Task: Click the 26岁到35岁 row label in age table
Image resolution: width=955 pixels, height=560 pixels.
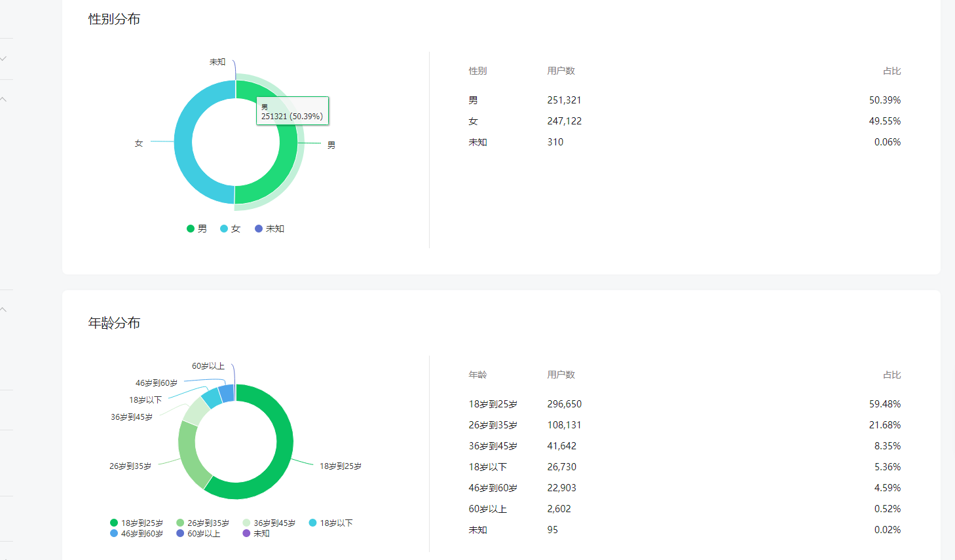Action: (x=493, y=425)
